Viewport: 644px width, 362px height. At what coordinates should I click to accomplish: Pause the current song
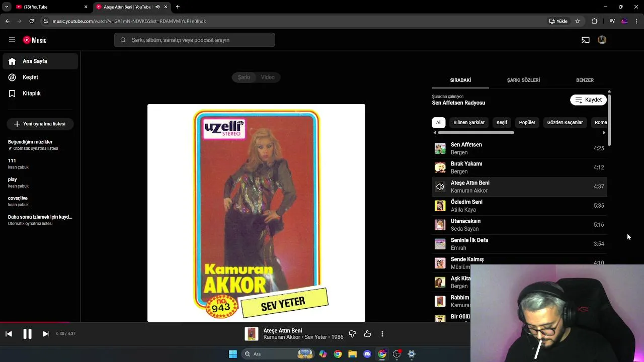point(27,334)
